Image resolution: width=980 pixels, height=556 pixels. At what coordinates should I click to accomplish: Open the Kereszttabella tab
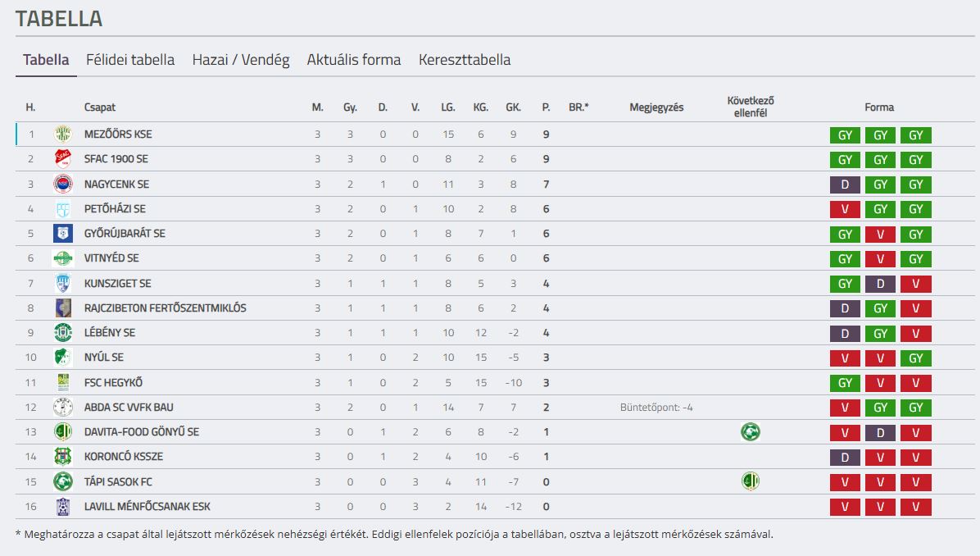pos(465,59)
